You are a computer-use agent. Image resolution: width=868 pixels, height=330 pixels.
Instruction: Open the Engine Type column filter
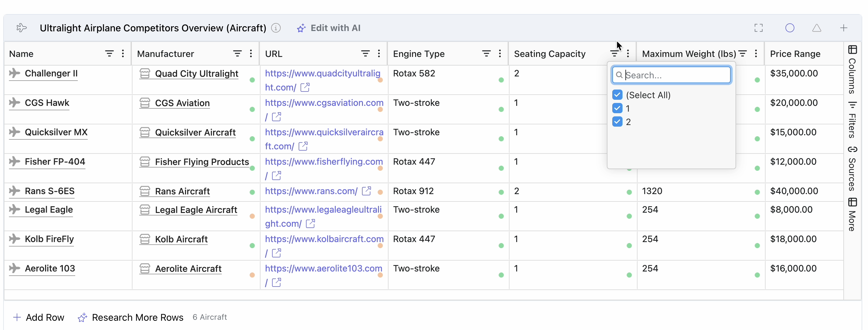(486, 53)
